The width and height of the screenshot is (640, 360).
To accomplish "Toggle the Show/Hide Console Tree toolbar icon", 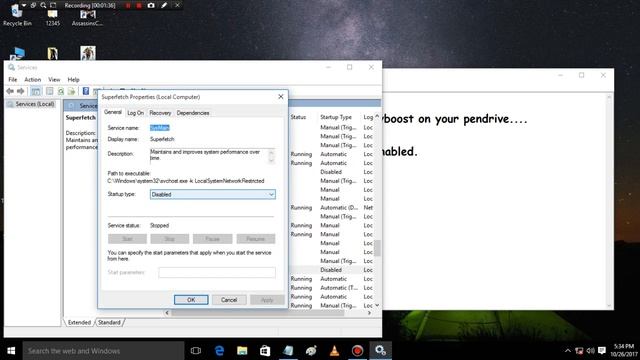I will 36,91.
